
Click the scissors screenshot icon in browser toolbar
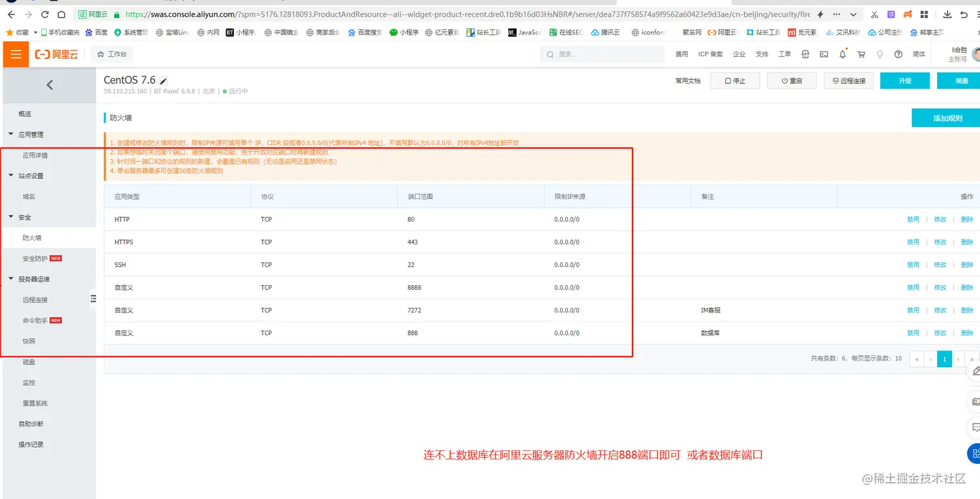pos(875,14)
